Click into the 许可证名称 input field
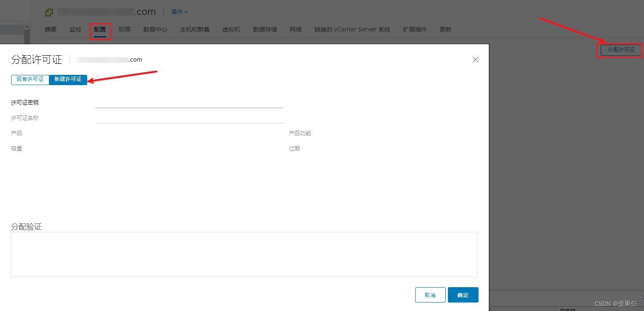Image resolution: width=644 pixels, height=311 pixels. [x=189, y=118]
